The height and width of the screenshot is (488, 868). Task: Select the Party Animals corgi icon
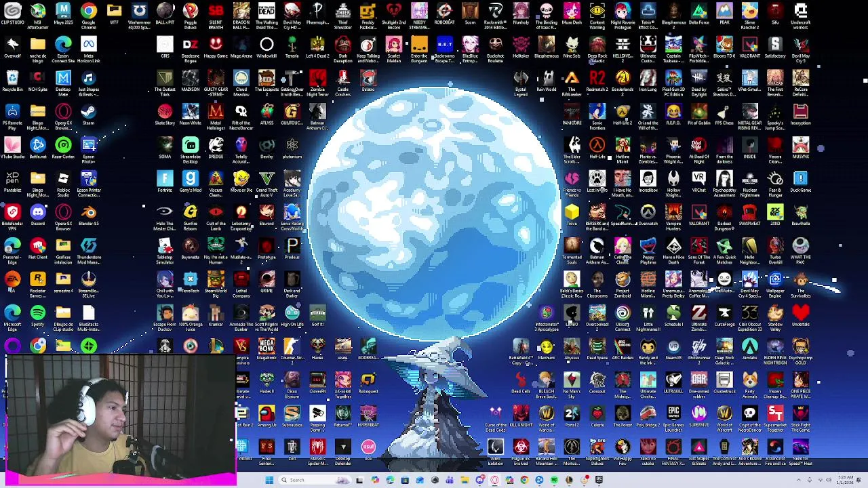pyautogui.click(x=750, y=384)
